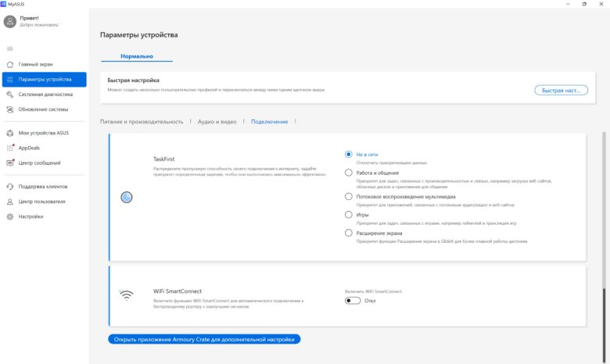Switch to Питание и производительность tab
610x364 pixels.
[x=142, y=122]
